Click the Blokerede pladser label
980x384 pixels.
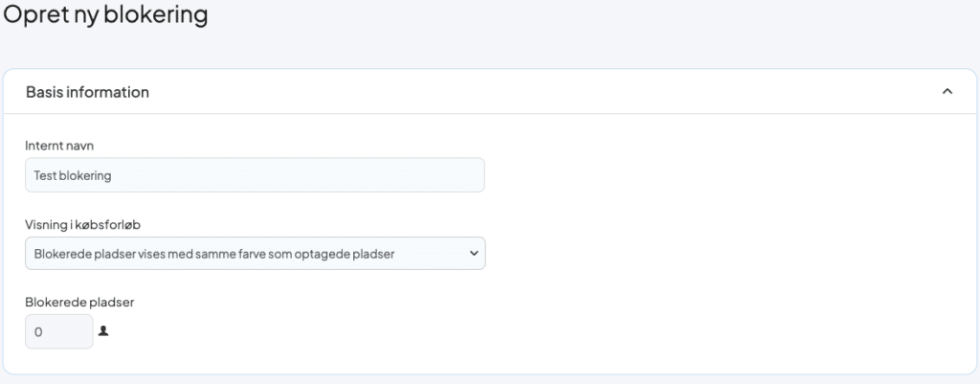pyautogui.click(x=79, y=302)
